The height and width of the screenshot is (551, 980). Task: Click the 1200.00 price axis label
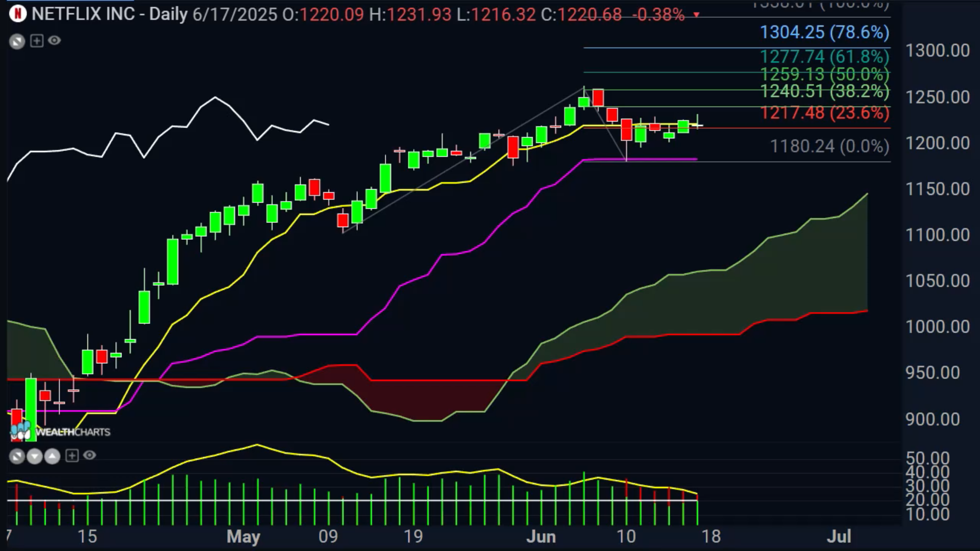[x=938, y=143]
